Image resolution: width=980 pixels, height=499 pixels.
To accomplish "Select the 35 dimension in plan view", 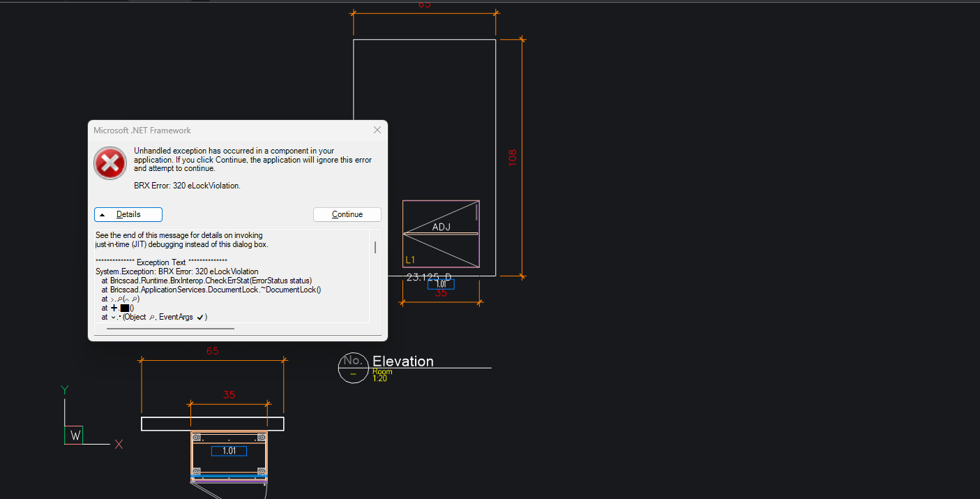I will pos(229,395).
